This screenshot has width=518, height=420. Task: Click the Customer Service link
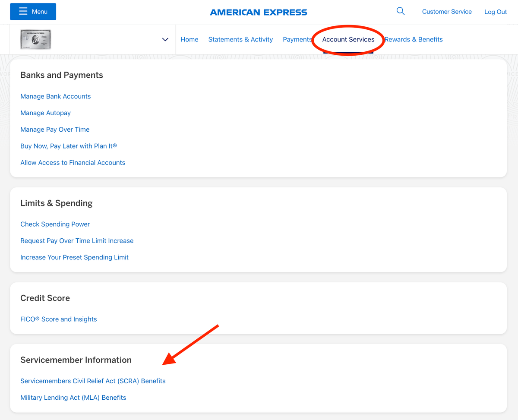[x=447, y=12]
